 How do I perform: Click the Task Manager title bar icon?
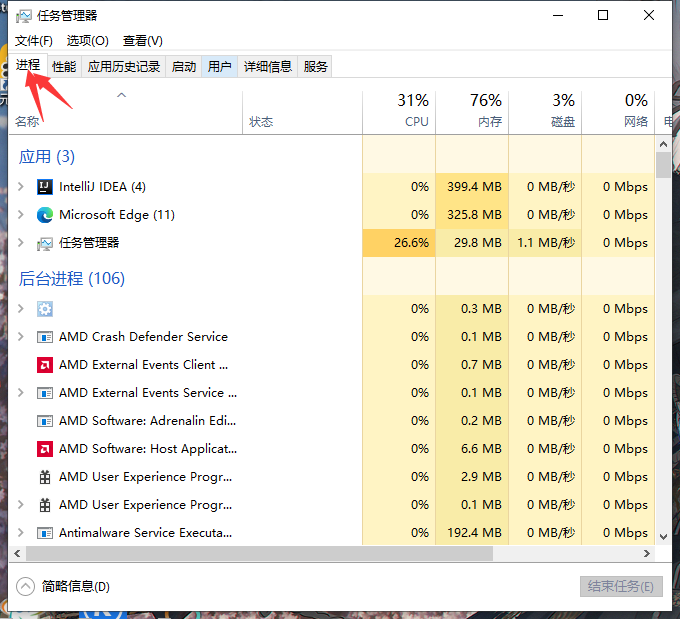[x=23, y=16]
